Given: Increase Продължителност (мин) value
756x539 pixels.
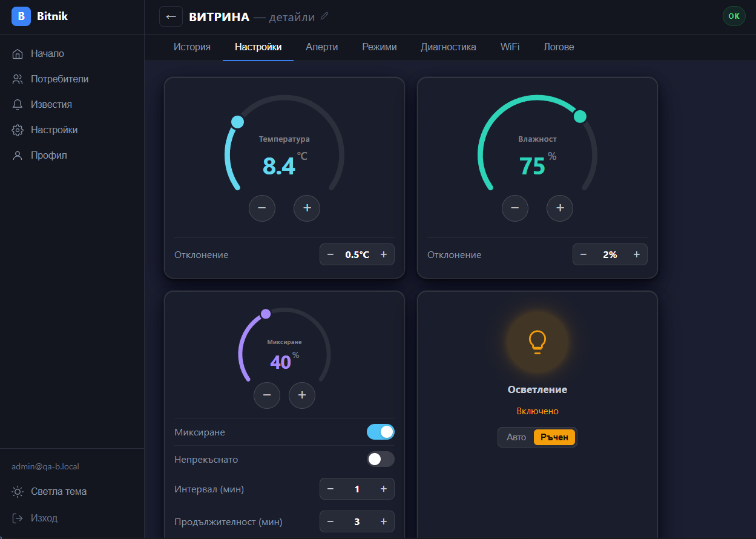Looking at the screenshot, I should 384,521.
